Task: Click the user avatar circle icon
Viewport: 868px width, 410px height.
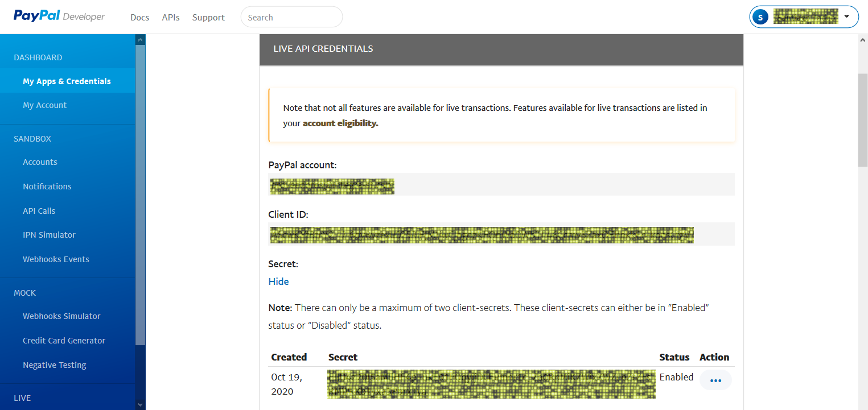Action: 760,17
